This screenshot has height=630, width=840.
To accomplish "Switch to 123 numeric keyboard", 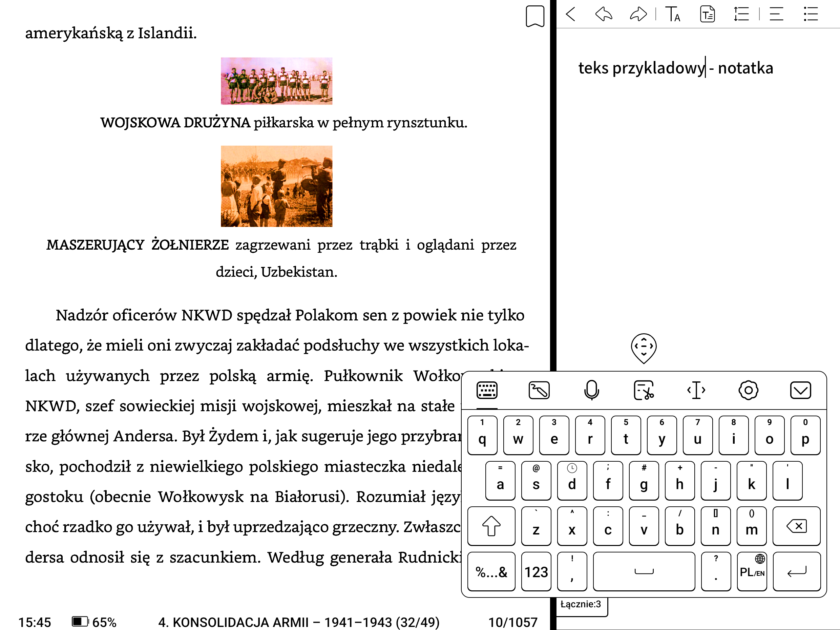I will pyautogui.click(x=536, y=571).
